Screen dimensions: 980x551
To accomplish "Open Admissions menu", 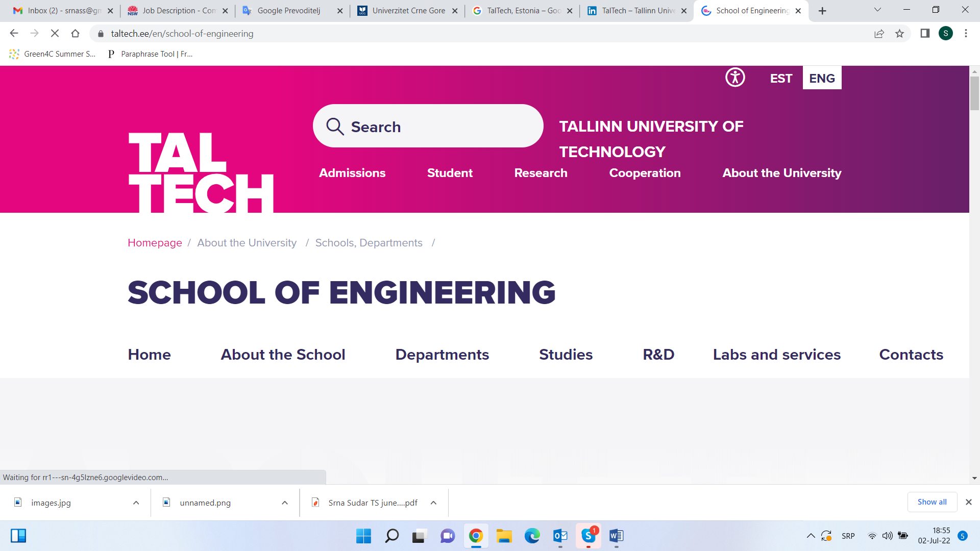I will click(x=352, y=173).
